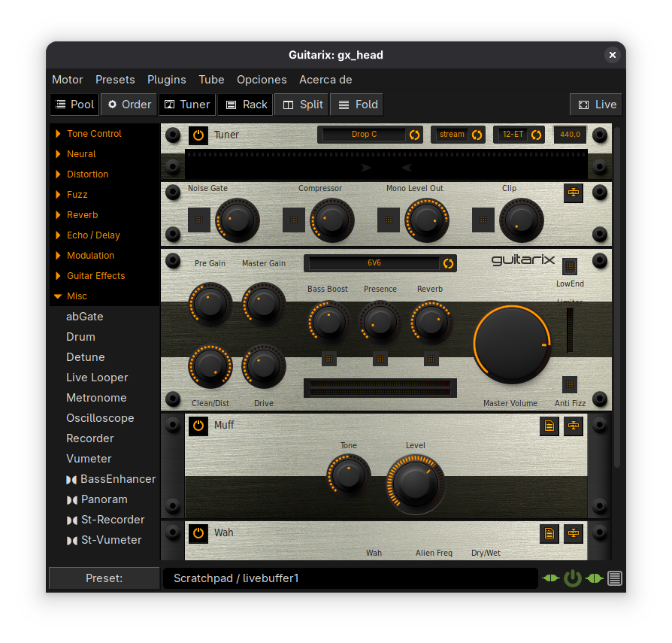The width and height of the screenshot is (672, 643).
Task: Select the Live Looper plugin
Action: 97,378
